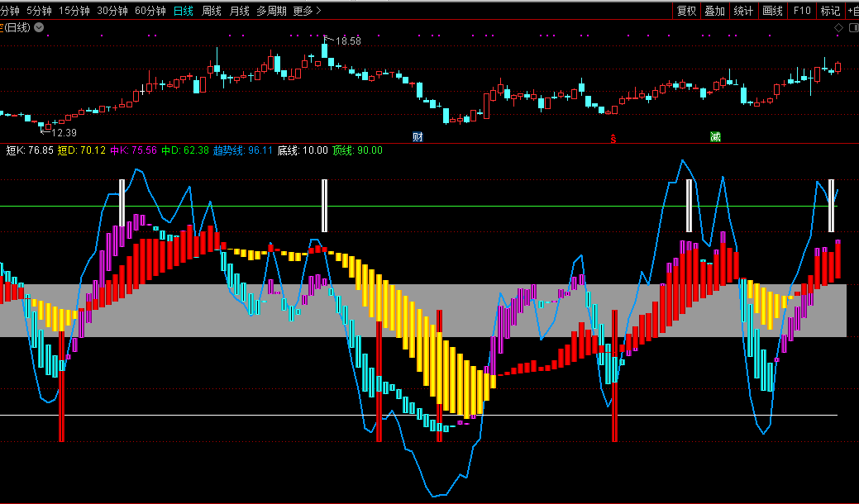
Task: Click the 18.58 high price label
Action: point(348,41)
